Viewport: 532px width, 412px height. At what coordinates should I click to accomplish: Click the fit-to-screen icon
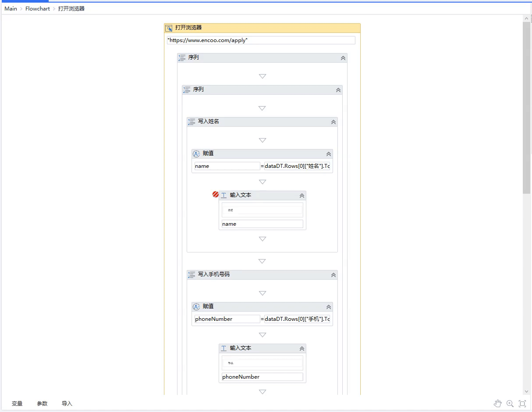coord(522,403)
